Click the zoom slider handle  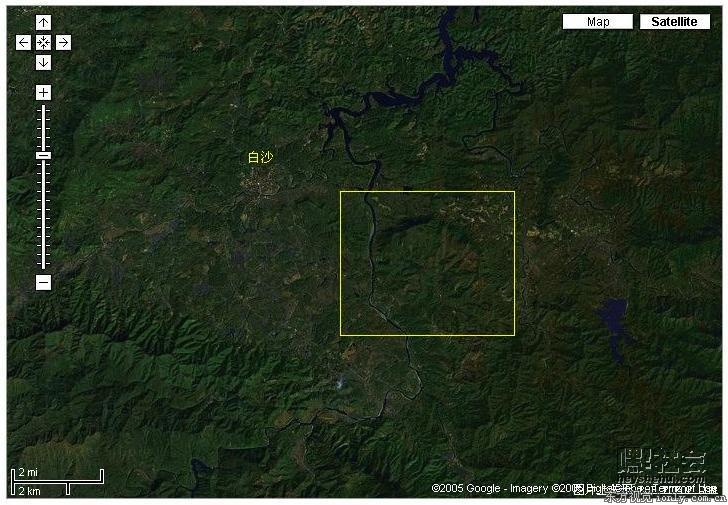(43, 155)
